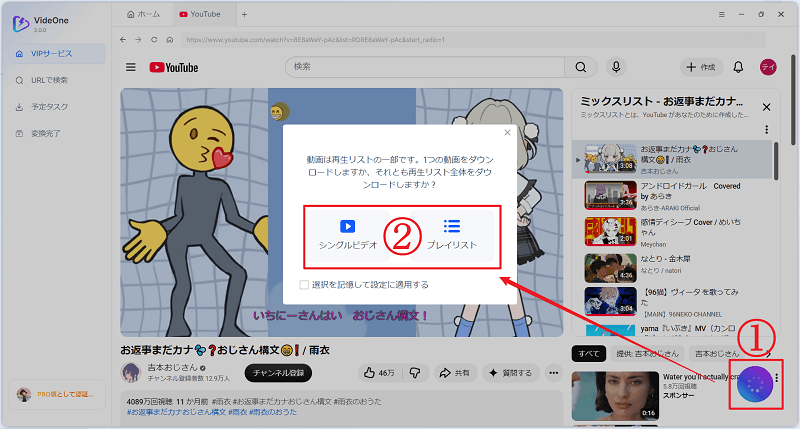Click the YouTube logo
Image resolution: width=800 pixels, height=429 pixels.
174,67
